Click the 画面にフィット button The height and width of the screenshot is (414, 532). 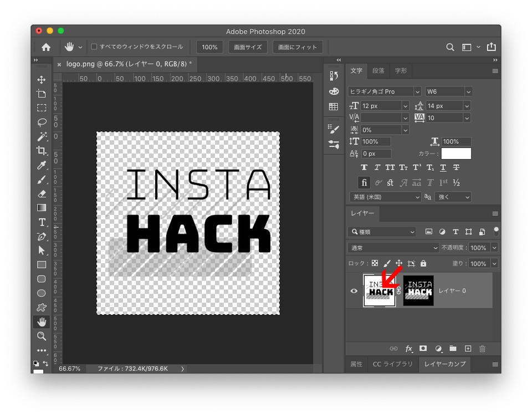(297, 47)
